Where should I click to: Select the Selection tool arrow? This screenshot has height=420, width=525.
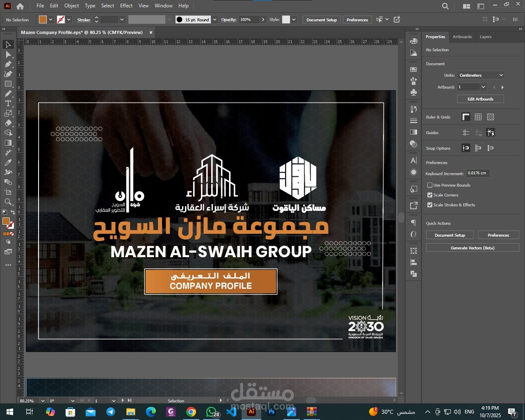coord(8,44)
